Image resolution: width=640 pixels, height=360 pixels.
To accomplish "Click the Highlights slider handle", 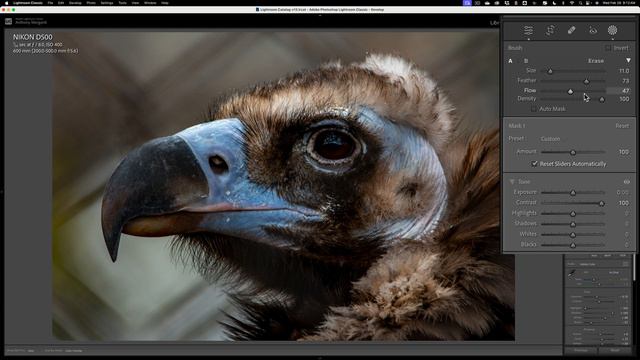I will click(573, 213).
